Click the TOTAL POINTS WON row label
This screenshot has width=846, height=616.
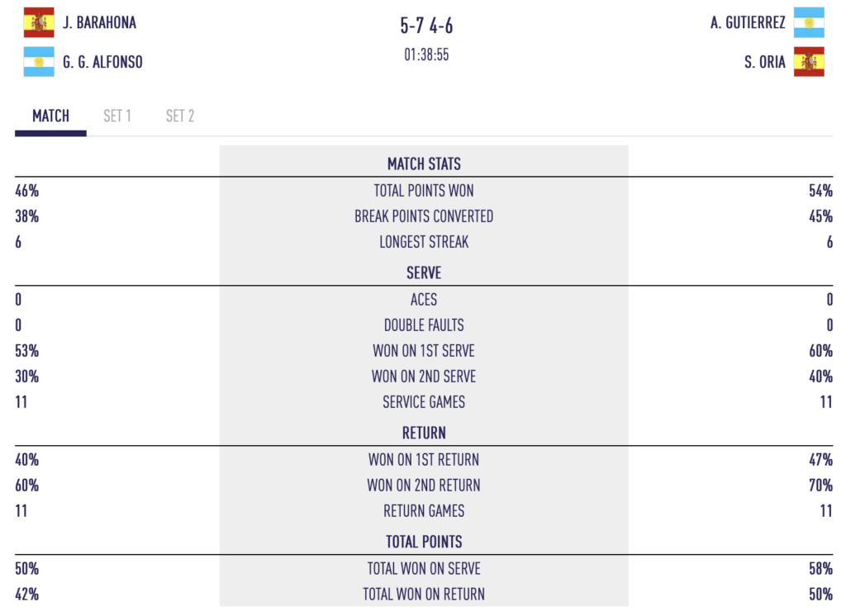[424, 191]
